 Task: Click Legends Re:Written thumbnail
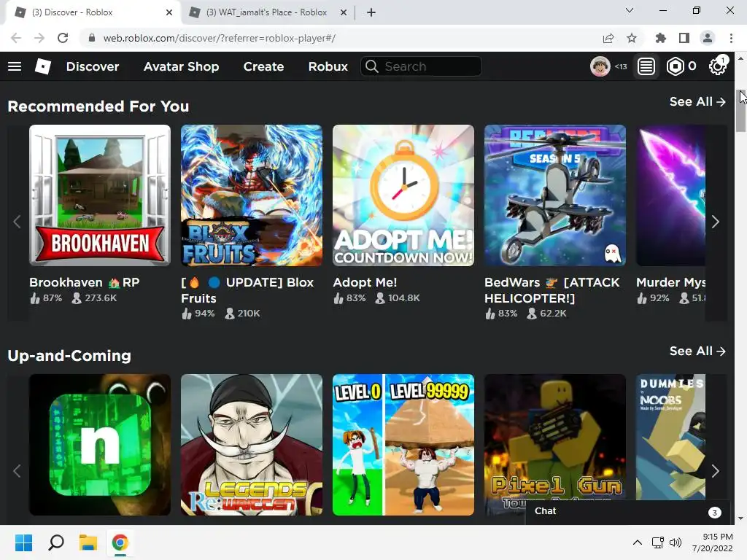coord(252,445)
